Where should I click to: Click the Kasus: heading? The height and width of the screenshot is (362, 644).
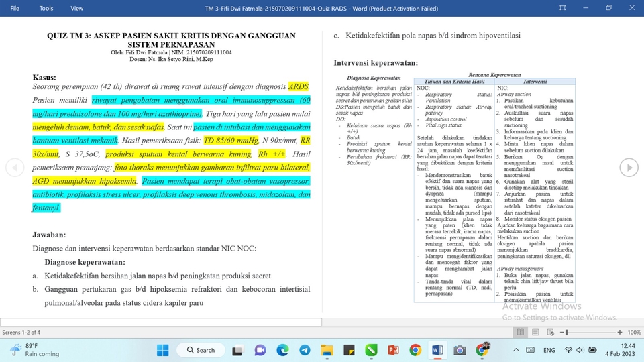(44, 77)
